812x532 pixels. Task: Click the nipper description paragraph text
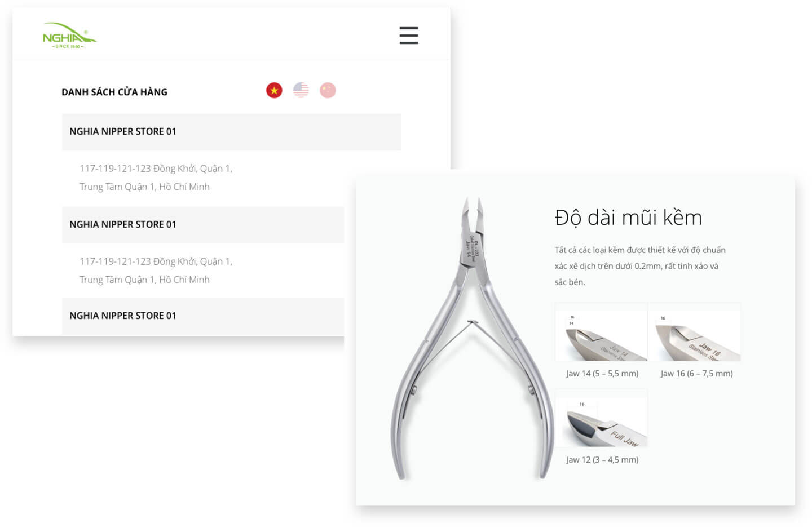coord(640,266)
